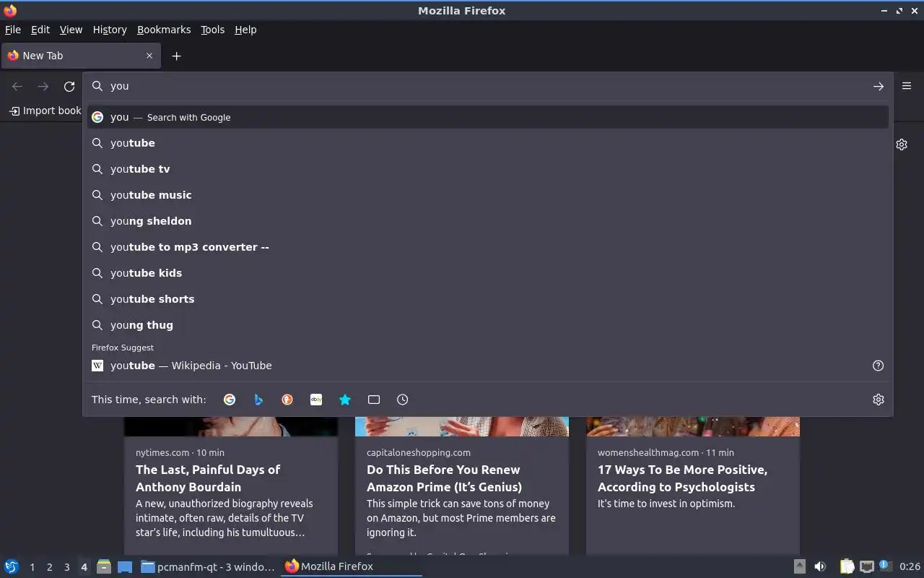Open the Edit menu
This screenshot has width=924, height=578.
(40, 30)
